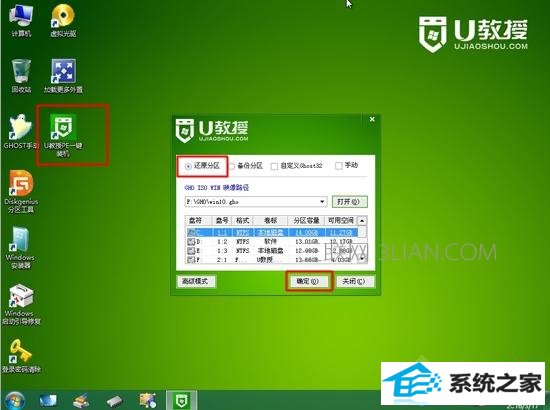
Task: Open the 登录密码清除 key icon
Action: [21, 356]
